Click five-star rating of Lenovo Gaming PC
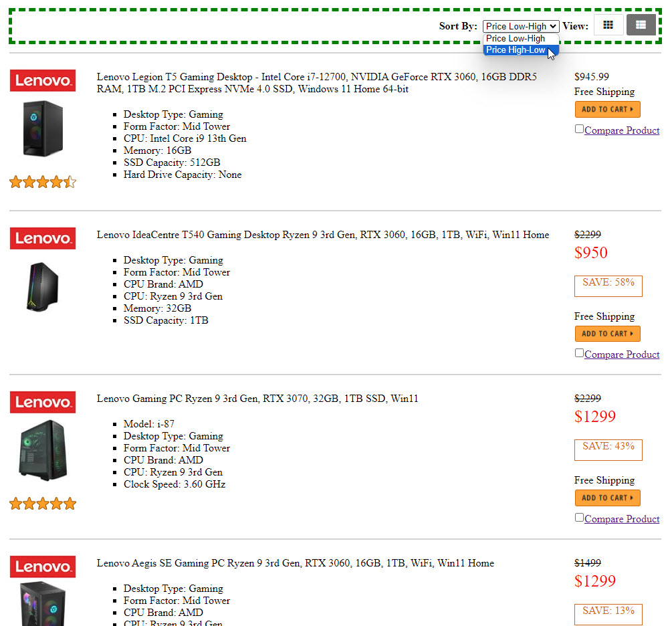This screenshot has height=626, width=672. (x=43, y=504)
